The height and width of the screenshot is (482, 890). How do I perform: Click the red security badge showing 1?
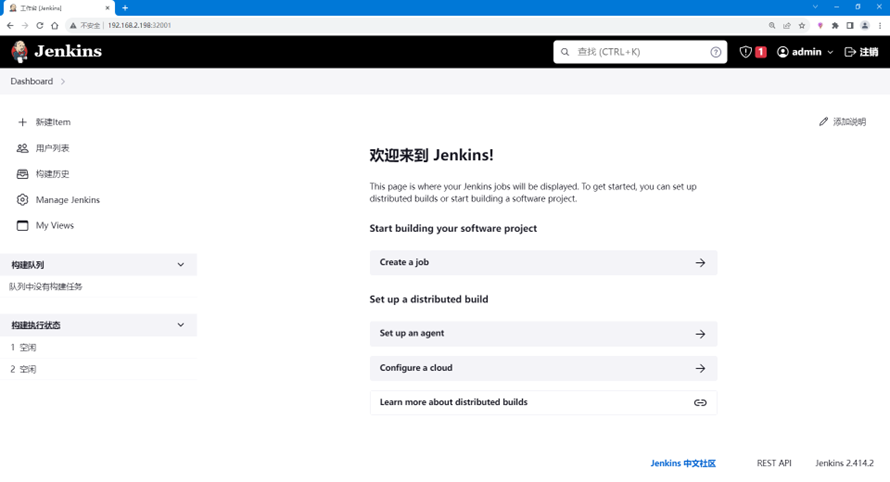coord(761,52)
